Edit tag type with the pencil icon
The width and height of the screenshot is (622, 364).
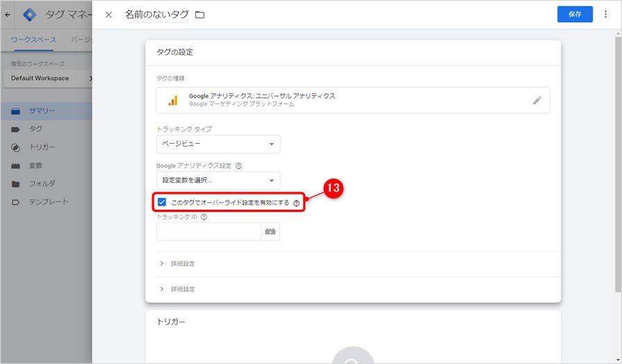(x=537, y=100)
